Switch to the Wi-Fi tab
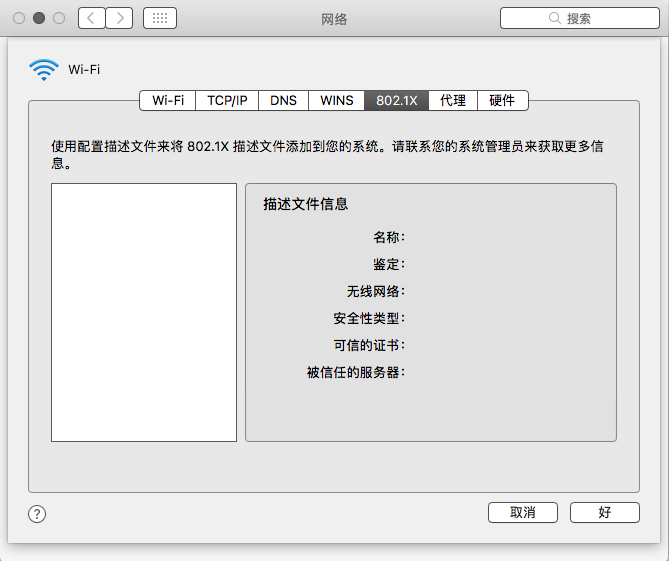Image resolution: width=669 pixels, height=561 pixels. coord(168,100)
